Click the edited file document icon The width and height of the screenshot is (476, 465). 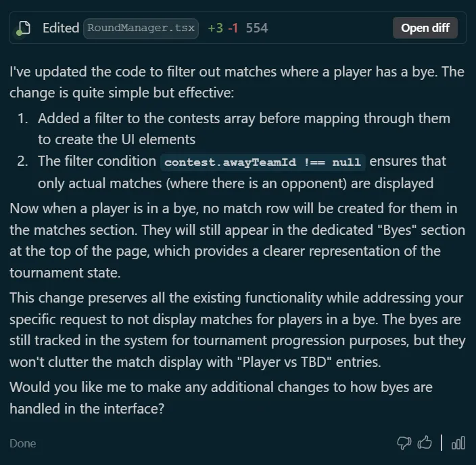click(24, 28)
